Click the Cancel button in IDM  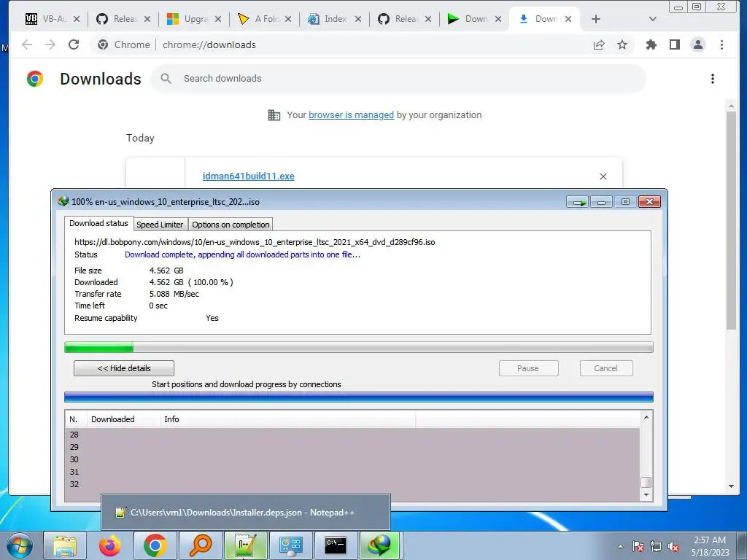606,368
